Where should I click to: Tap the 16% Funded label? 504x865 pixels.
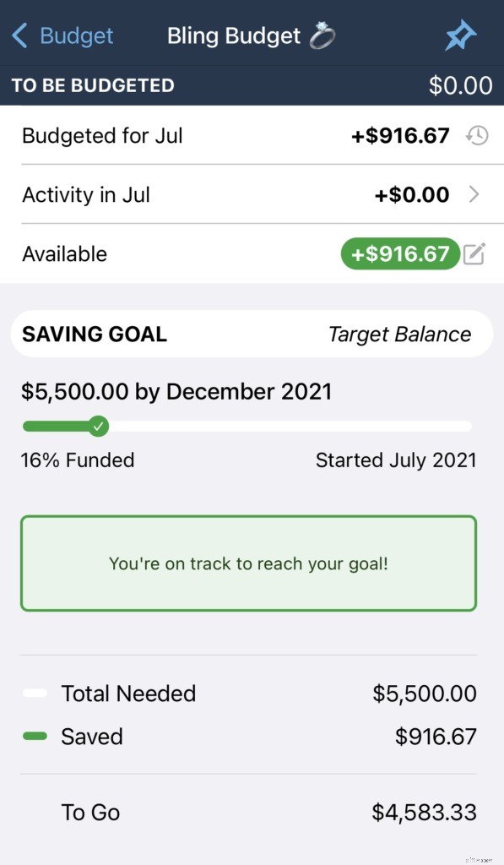(x=77, y=460)
